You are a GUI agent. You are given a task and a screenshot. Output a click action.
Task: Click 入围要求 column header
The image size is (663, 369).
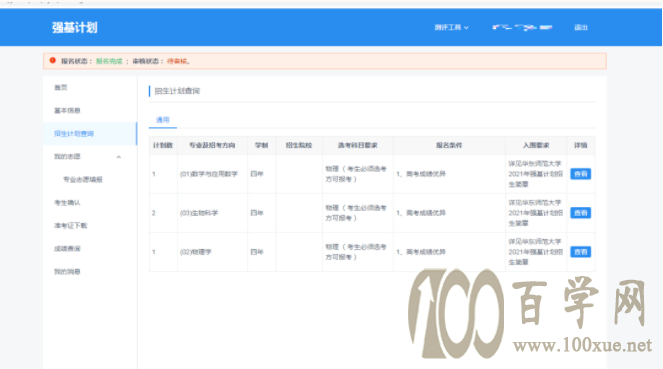[x=536, y=145]
